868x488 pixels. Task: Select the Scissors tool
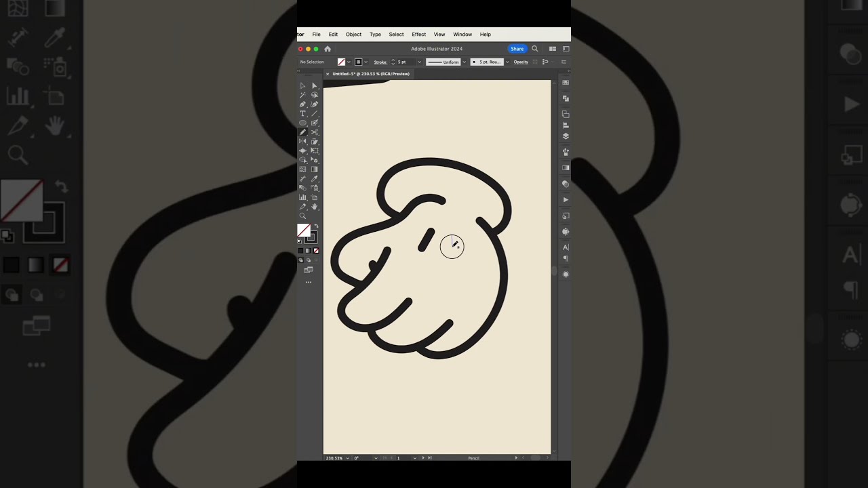315,132
